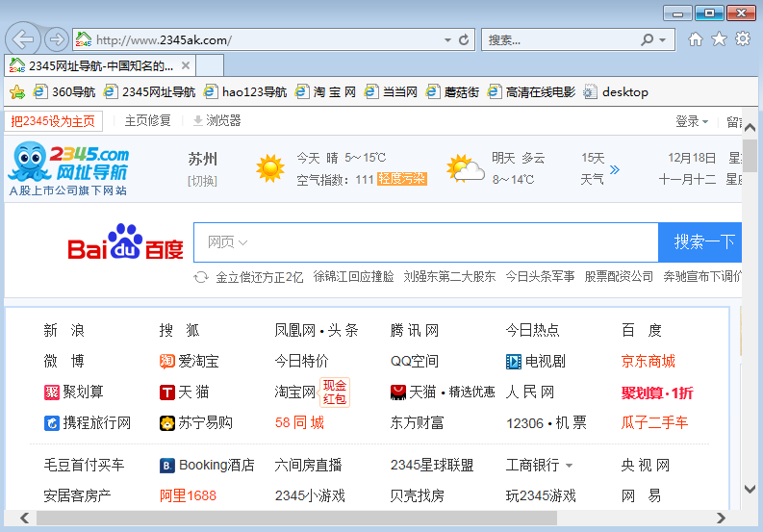Open the 网页 search type dropdown
This screenshot has width=763, height=532.
coord(227,241)
